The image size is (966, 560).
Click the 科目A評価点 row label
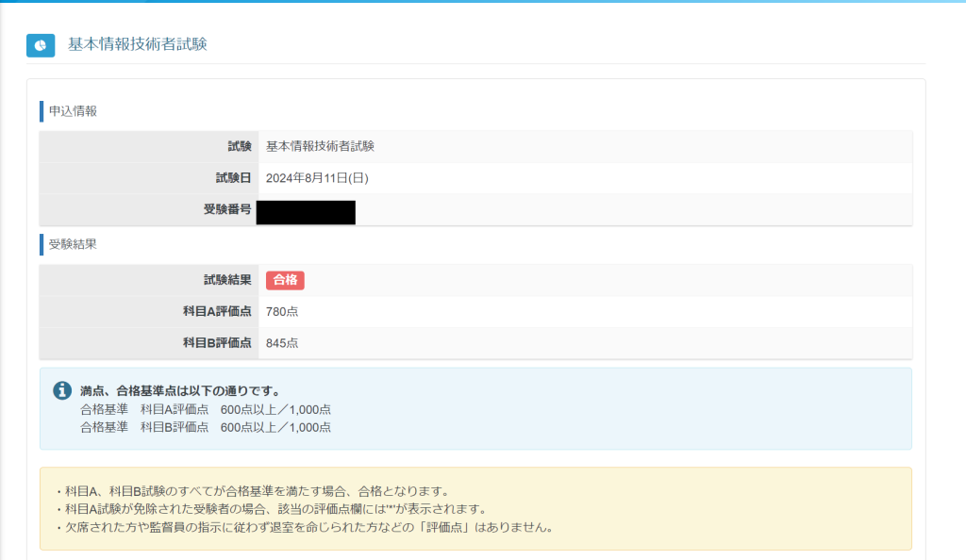[217, 311]
